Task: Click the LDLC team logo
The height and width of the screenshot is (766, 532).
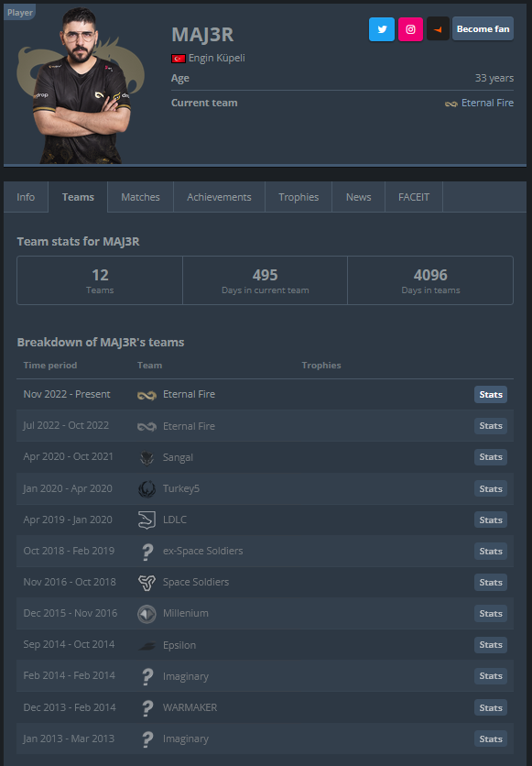Action: pyautogui.click(x=147, y=520)
